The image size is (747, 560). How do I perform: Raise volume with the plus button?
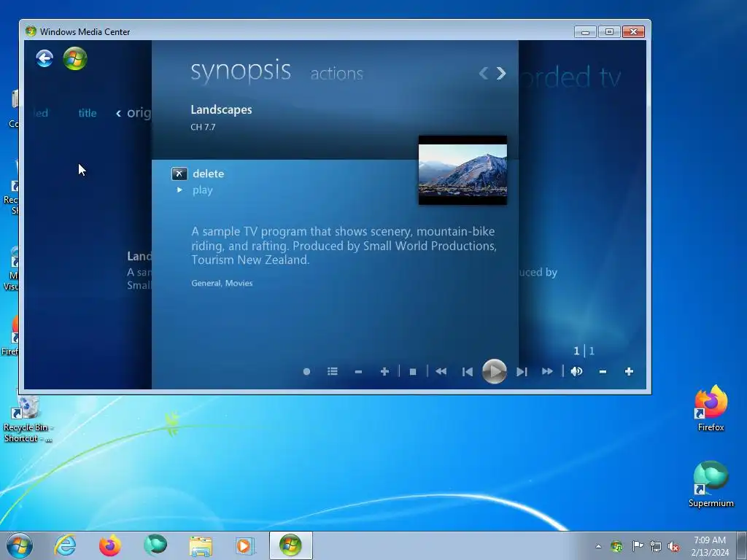coord(629,371)
